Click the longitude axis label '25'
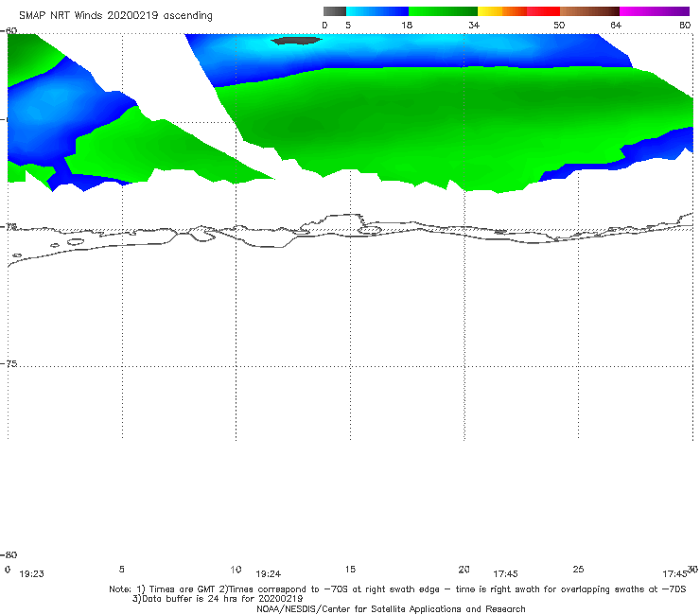 578,570
